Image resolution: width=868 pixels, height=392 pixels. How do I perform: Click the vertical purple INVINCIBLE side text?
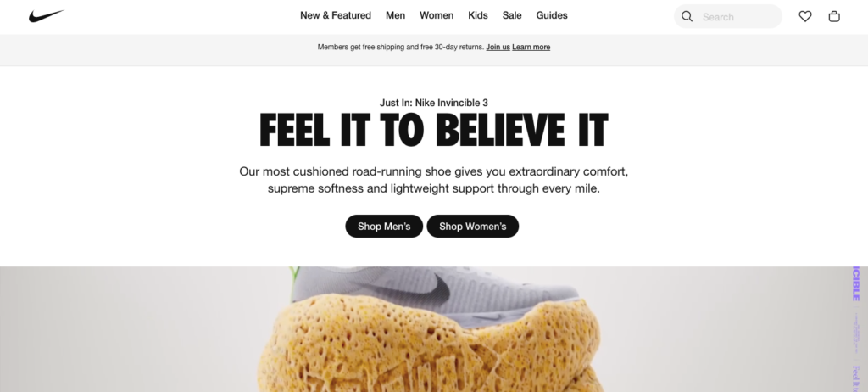tap(856, 284)
